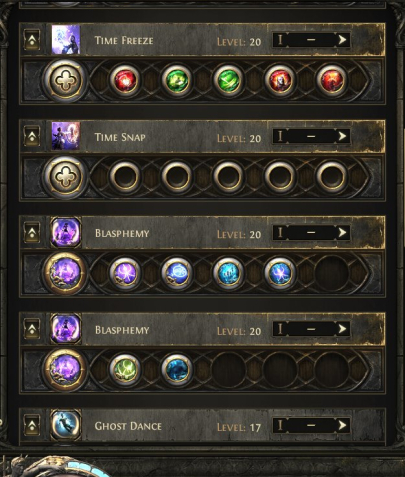Viewport: 405px width, 477px height.
Task: Select the last red support gem in Time Freeze row
Action: coord(332,80)
